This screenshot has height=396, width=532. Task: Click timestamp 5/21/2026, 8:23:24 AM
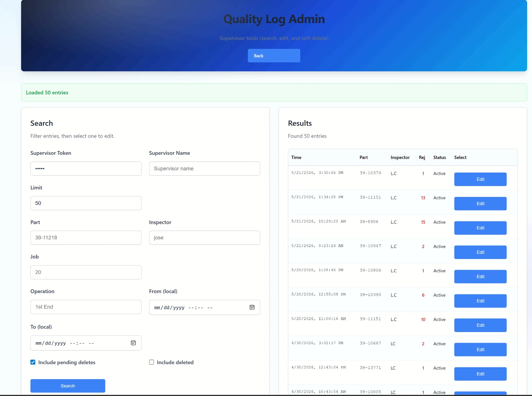pos(317,246)
